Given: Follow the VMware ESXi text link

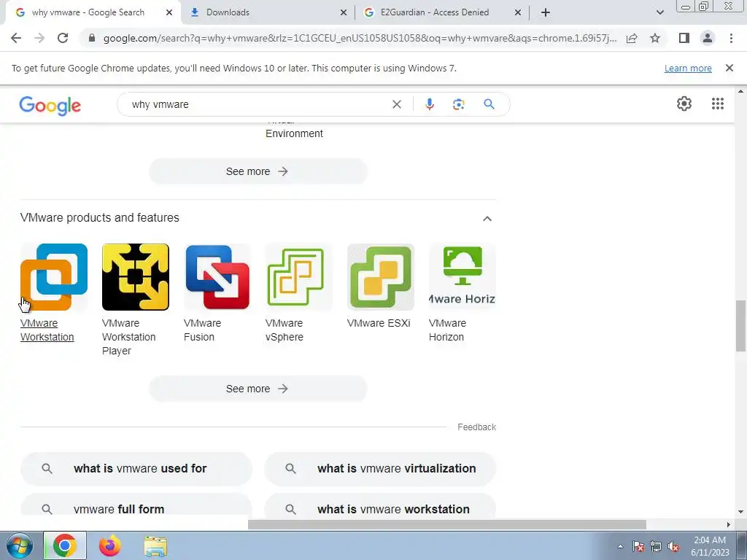Looking at the screenshot, I should pos(379,323).
